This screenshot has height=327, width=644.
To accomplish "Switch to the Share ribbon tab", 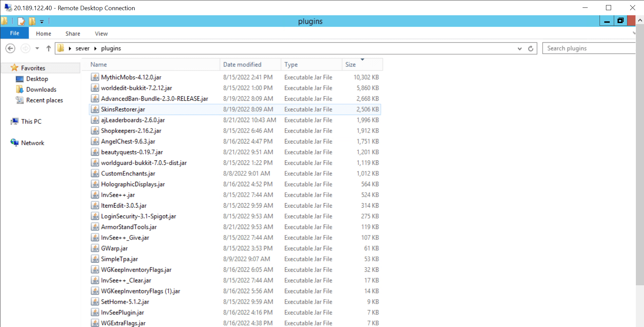I will click(73, 34).
